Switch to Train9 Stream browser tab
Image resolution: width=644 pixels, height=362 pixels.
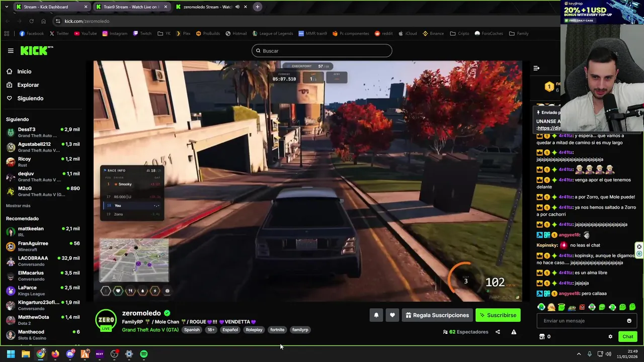[131, 7]
